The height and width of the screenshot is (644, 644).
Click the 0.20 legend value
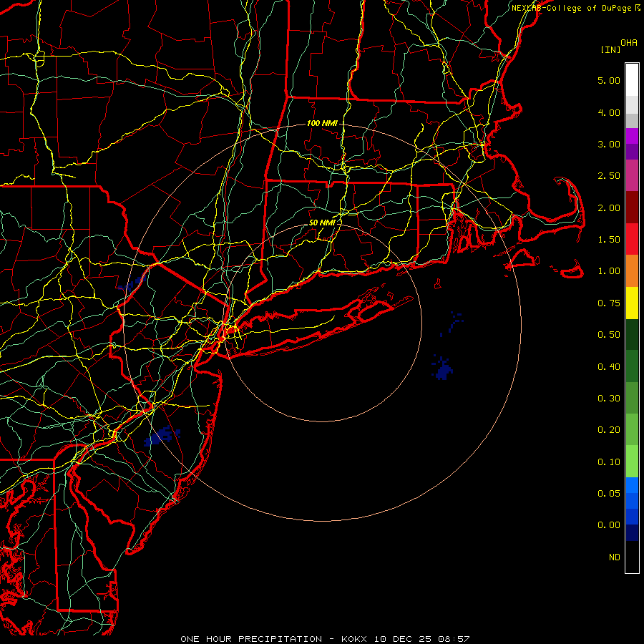pyautogui.click(x=609, y=430)
